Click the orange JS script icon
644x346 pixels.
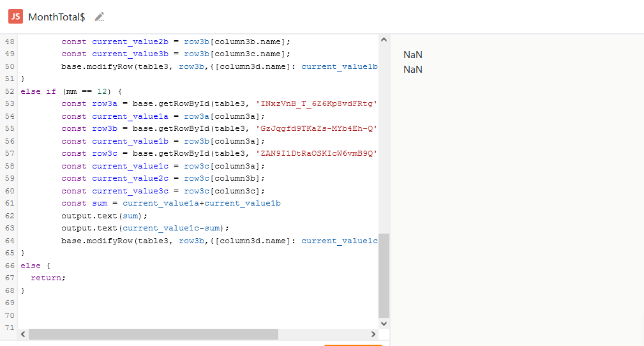pyautogui.click(x=16, y=17)
